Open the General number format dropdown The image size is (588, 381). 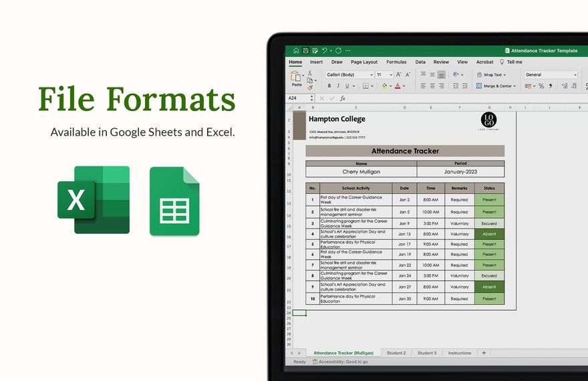550,75
